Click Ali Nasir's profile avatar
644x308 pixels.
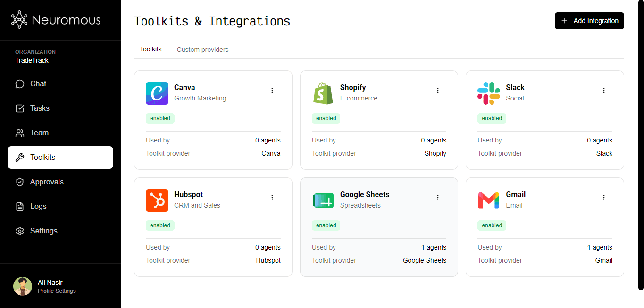(23, 286)
